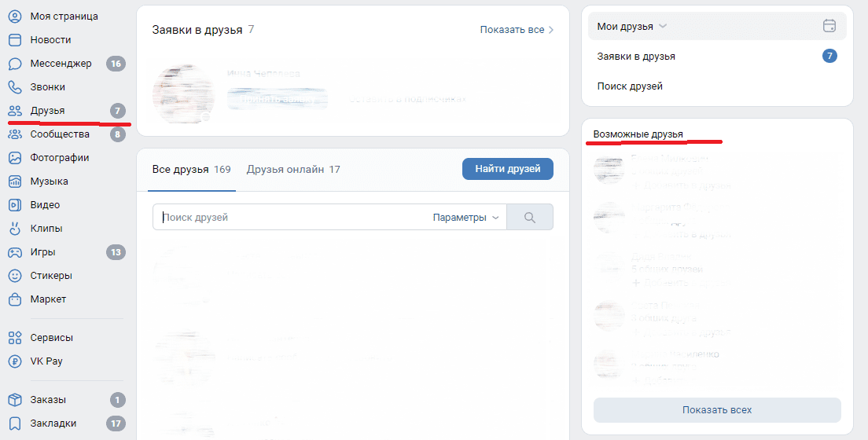Screen dimensions: 868x440
Task: Open the Сервисы grid icon
Action: (15, 338)
